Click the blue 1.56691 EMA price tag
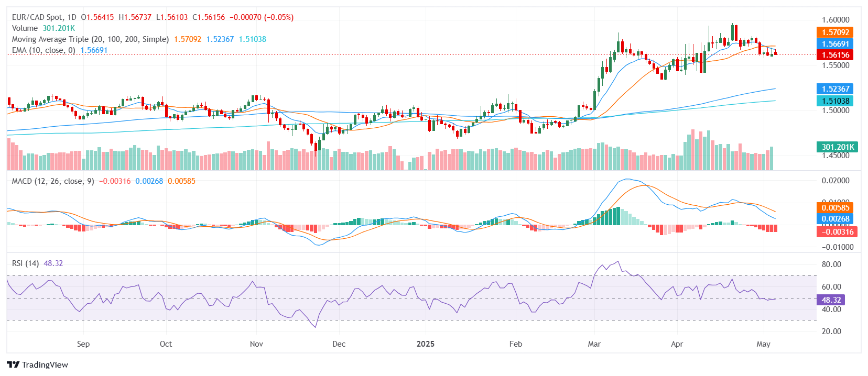 (835, 44)
